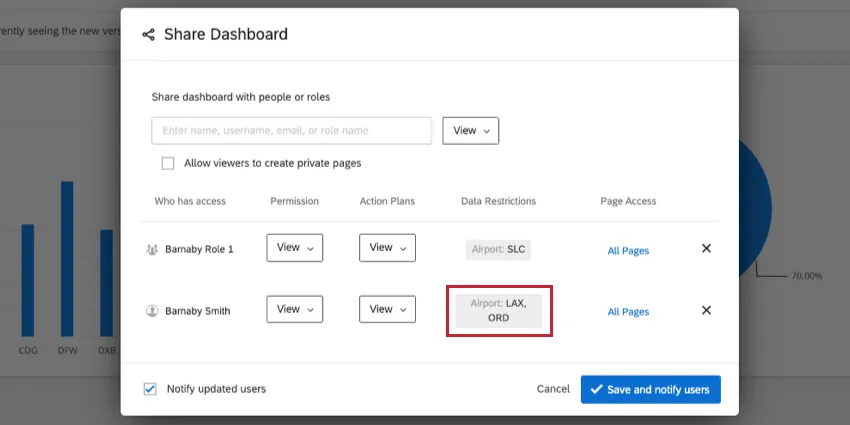Viewport: 850px width, 425px height.
Task: Click the name, username, email search field
Action: tap(291, 131)
